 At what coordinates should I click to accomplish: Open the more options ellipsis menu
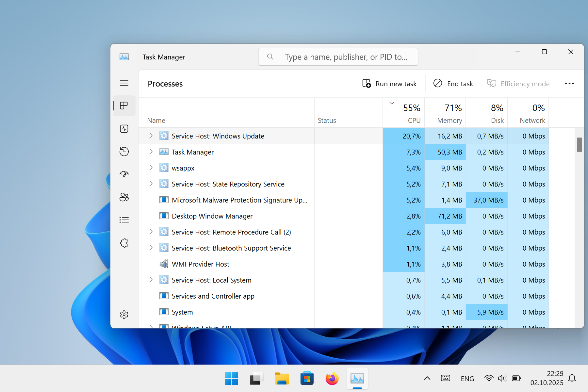[x=569, y=84]
